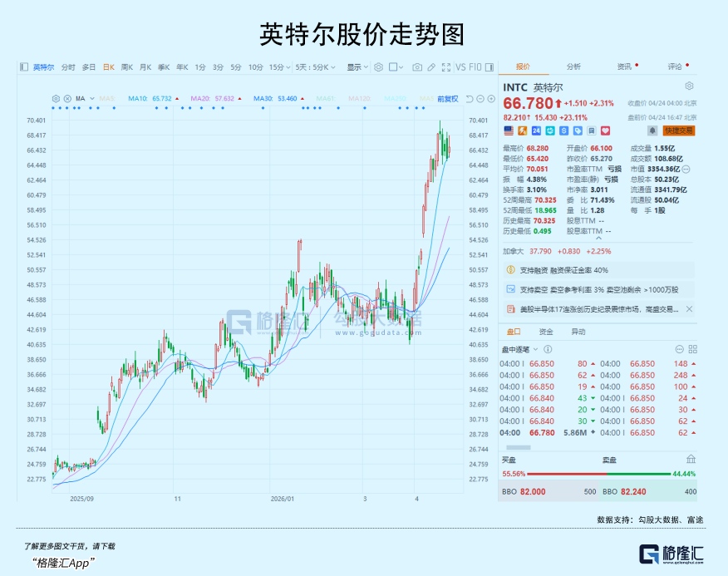
Task: Switch to the 评论 tab
Action: [x=675, y=66]
